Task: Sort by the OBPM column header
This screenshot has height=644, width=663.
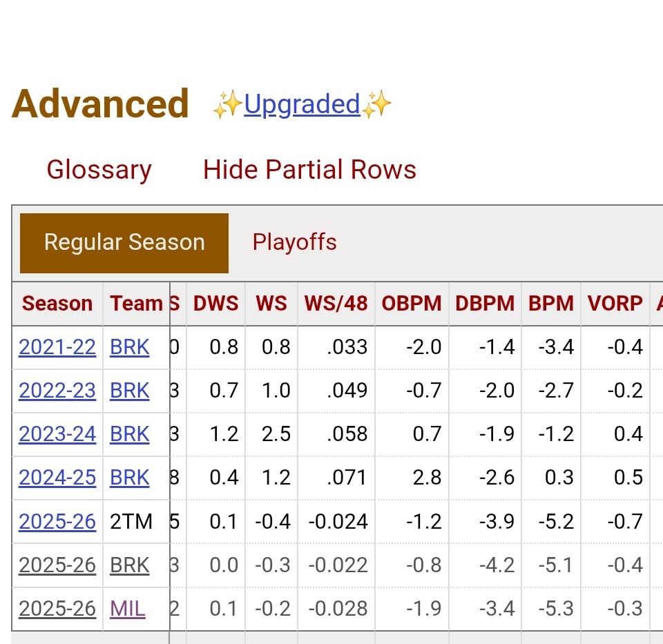Action: pyautogui.click(x=412, y=304)
